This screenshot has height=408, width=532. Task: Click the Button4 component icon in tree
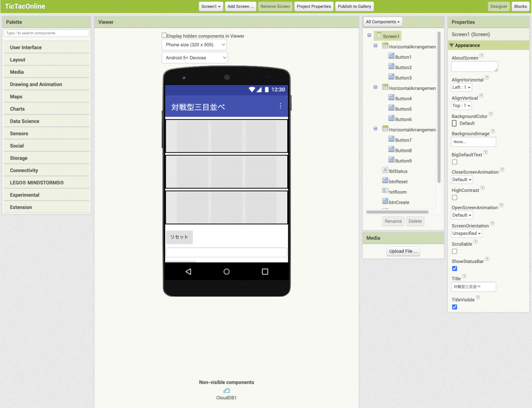[391, 98]
